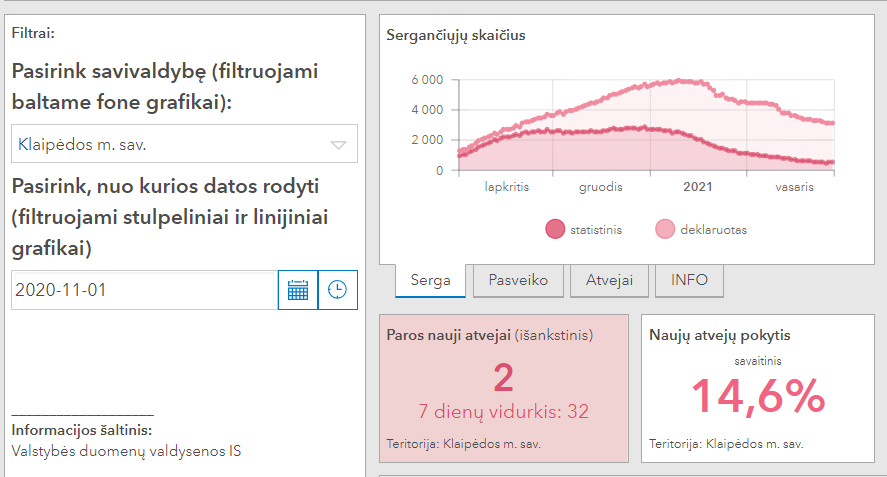The width and height of the screenshot is (887, 477).
Task: Select the Klaipėdos m. sav. combo box text
Action: click(83, 145)
